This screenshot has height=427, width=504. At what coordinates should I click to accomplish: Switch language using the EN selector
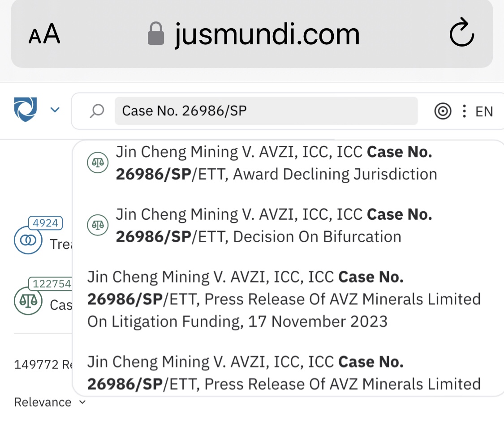484,111
